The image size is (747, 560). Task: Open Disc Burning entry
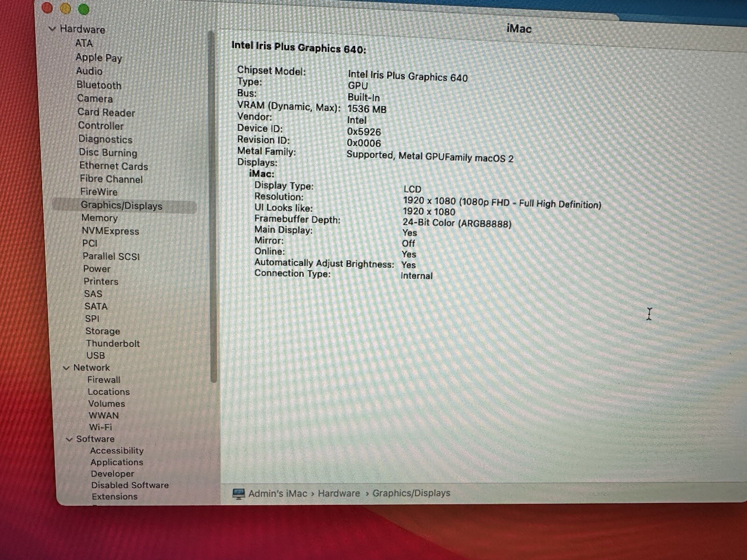click(x=108, y=153)
